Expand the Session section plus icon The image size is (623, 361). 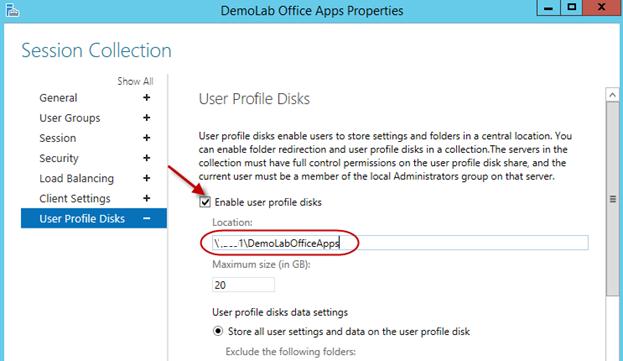147,138
